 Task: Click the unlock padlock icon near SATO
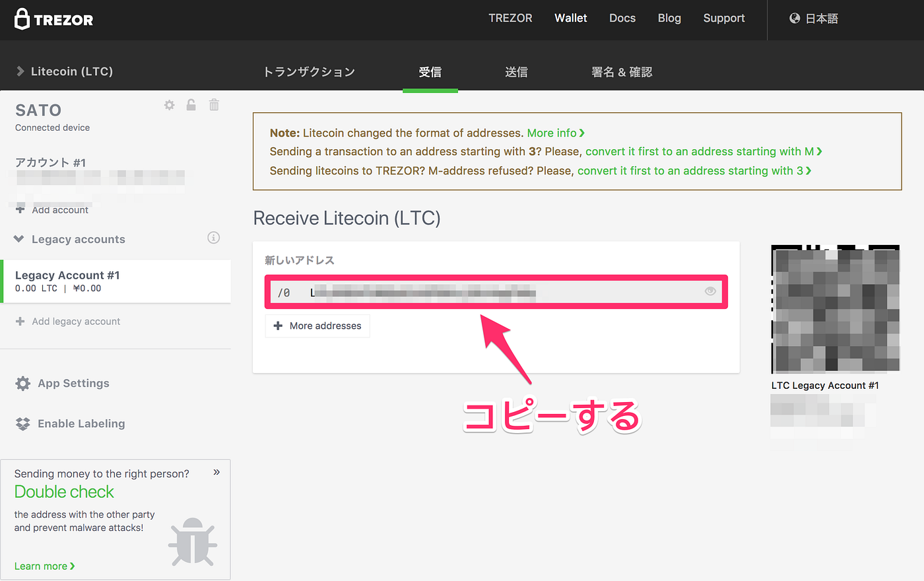191,104
